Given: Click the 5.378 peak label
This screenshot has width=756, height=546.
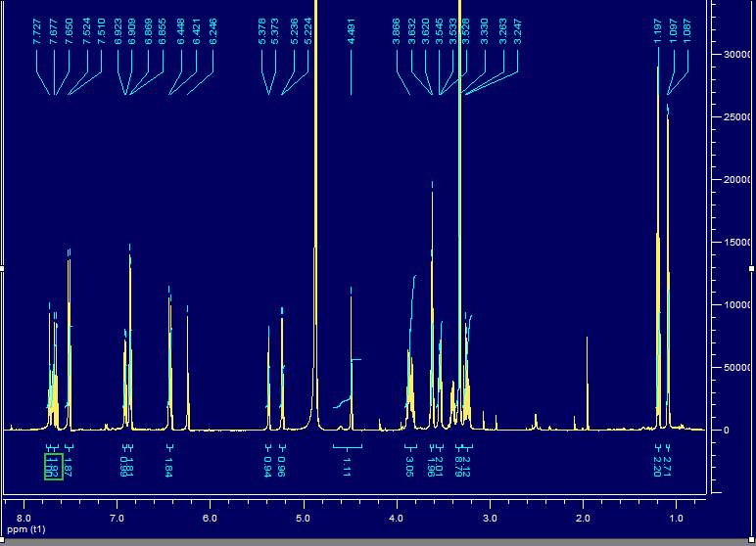Looking at the screenshot, I should point(261,32).
